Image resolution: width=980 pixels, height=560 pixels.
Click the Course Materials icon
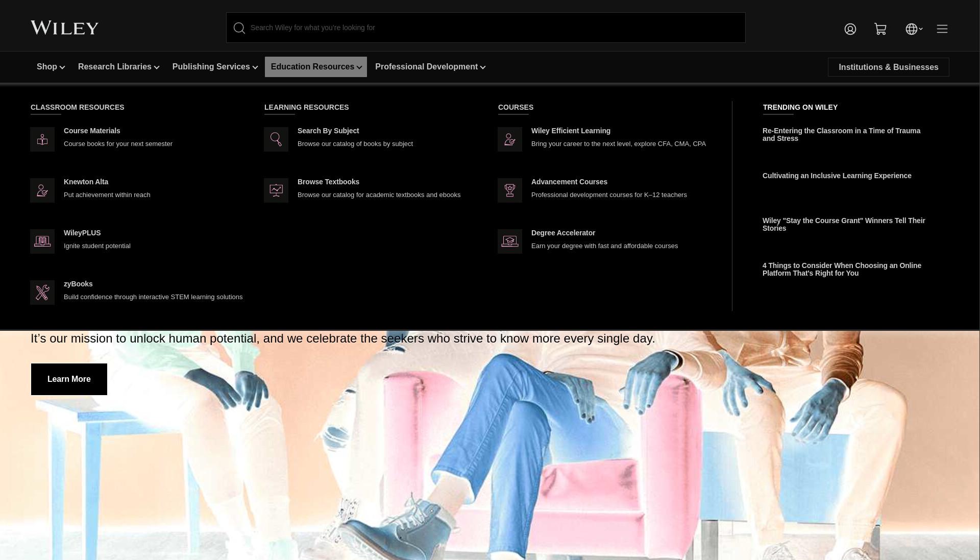(42, 139)
